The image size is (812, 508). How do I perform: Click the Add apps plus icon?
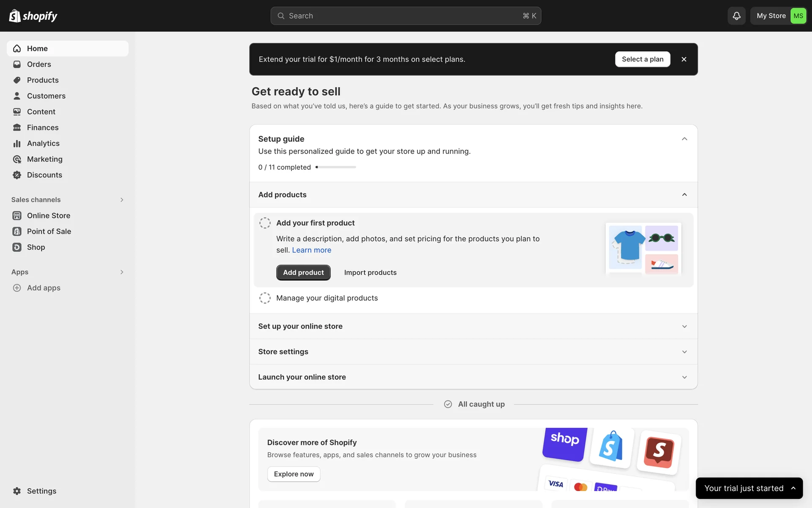point(17,288)
